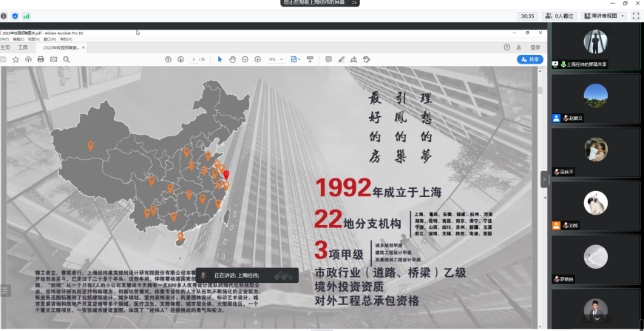Click the 1992 founding year text
644x331 pixels.
pos(343,188)
